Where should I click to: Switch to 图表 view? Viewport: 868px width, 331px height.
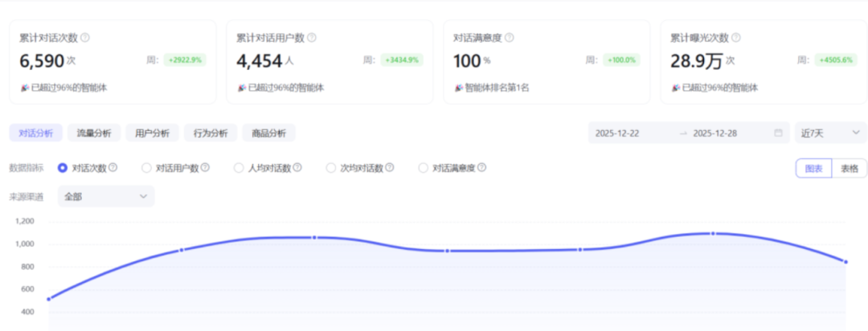click(813, 168)
